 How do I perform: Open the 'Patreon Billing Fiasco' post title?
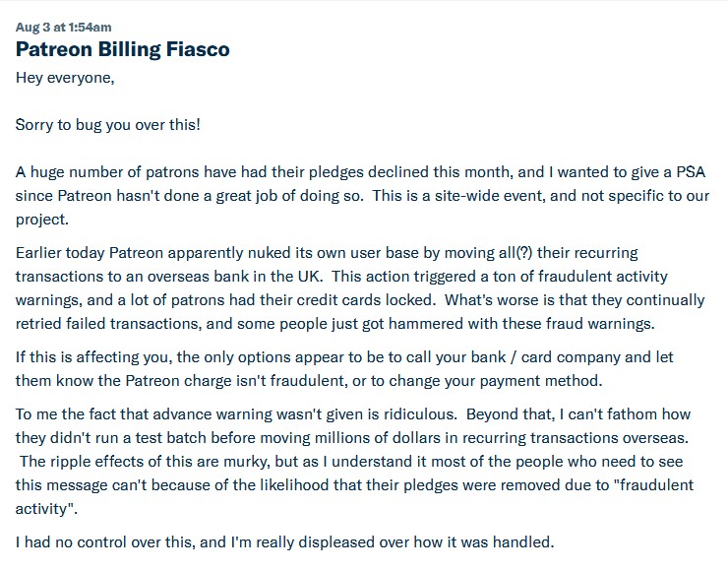point(123,49)
